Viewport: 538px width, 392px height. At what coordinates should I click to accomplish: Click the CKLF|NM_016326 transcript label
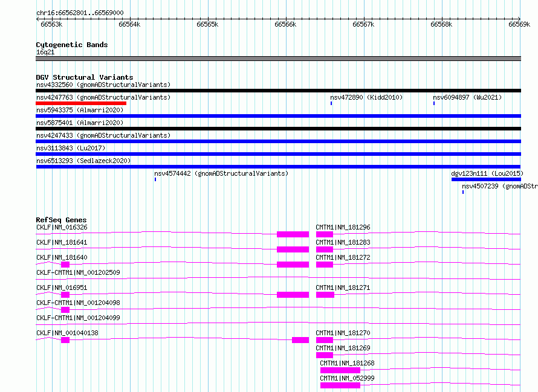coord(62,227)
